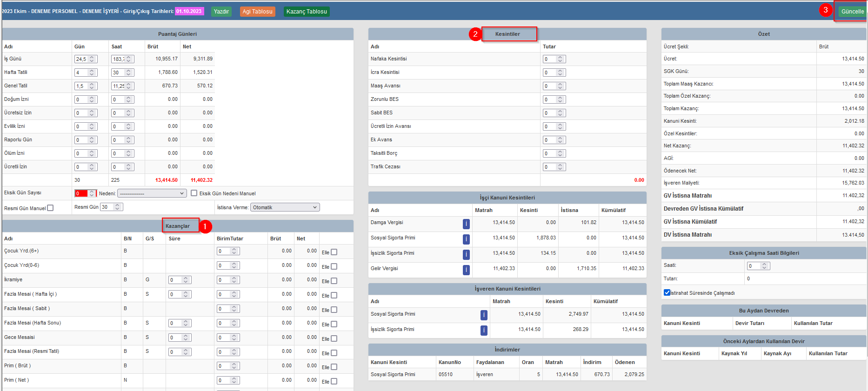Click Puantaj Günleri section header
This screenshot has height=391, width=868.
(177, 34)
